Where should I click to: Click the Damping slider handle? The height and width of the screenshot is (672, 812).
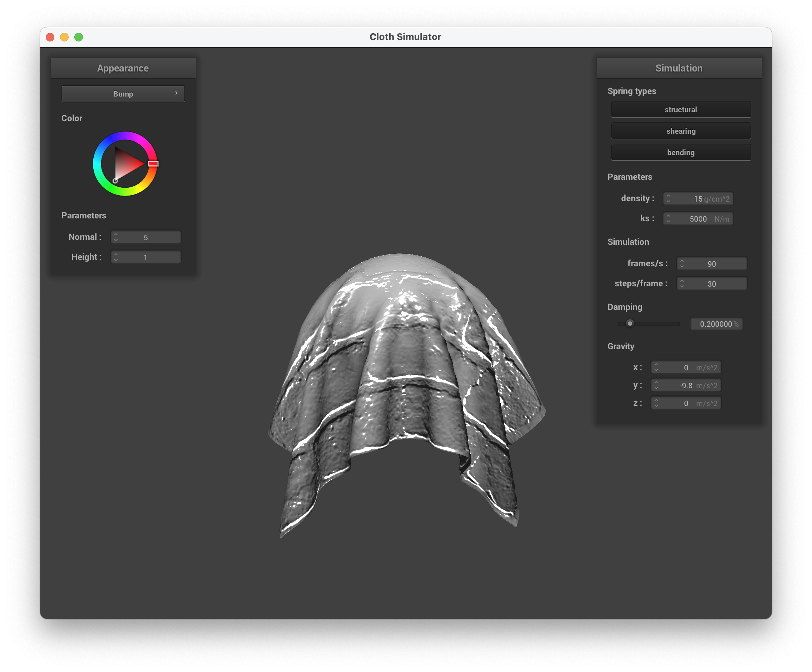pos(630,323)
